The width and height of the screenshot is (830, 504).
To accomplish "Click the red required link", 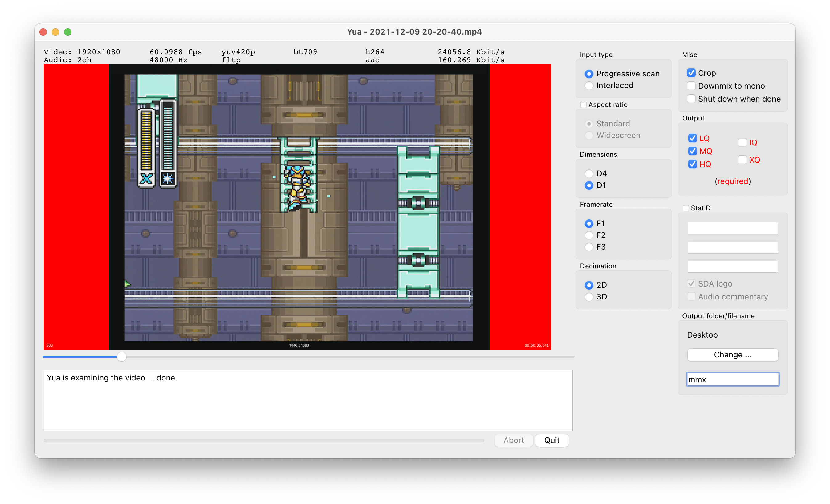I will 732,181.
